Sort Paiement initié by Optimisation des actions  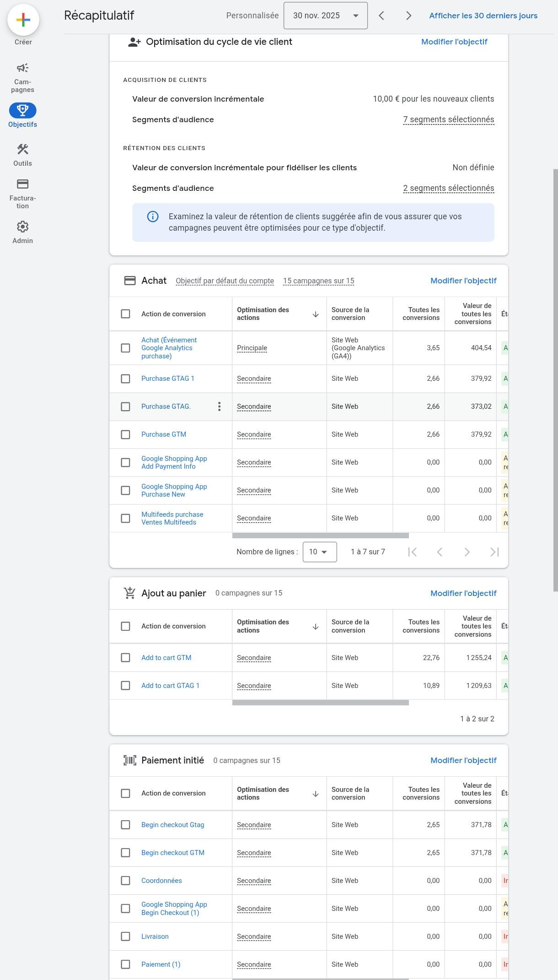[315, 794]
